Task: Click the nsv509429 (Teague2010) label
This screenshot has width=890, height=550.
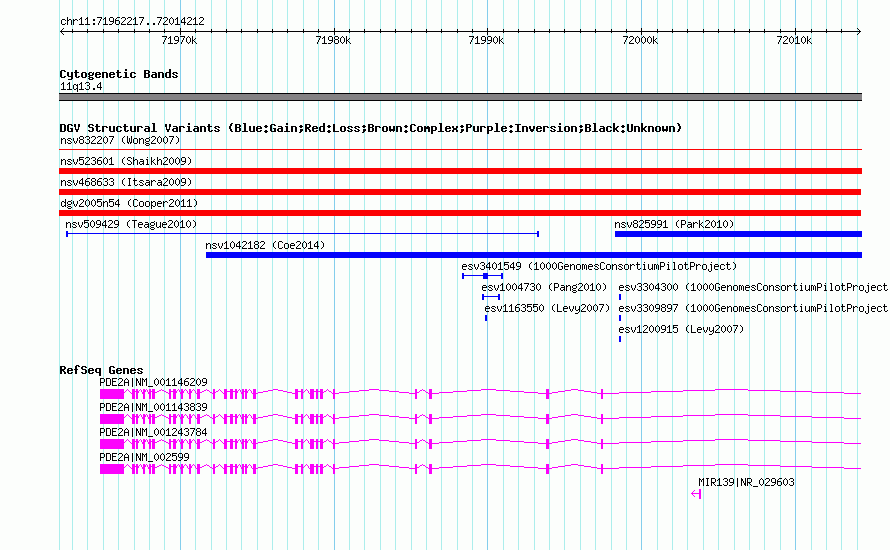Action: tap(131, 224)
